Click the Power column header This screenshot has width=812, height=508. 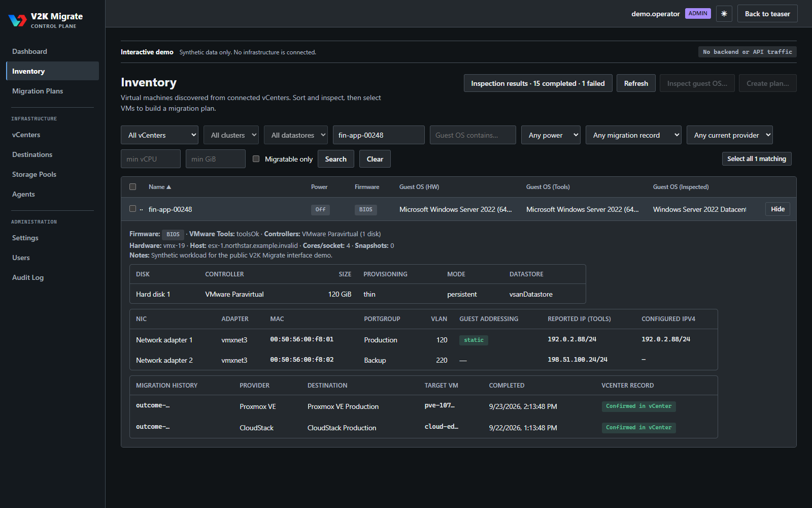tap(319, 187)
